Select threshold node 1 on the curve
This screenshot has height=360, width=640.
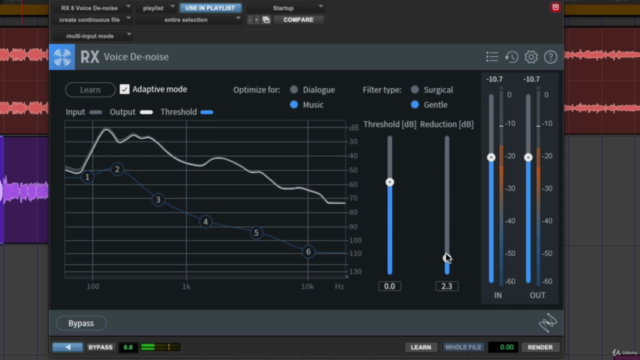[x=87, y=177]
